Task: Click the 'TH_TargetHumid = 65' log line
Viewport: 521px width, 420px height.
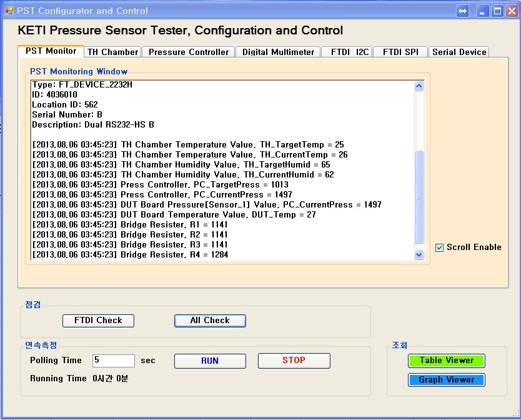Action: tap(181, 164)
